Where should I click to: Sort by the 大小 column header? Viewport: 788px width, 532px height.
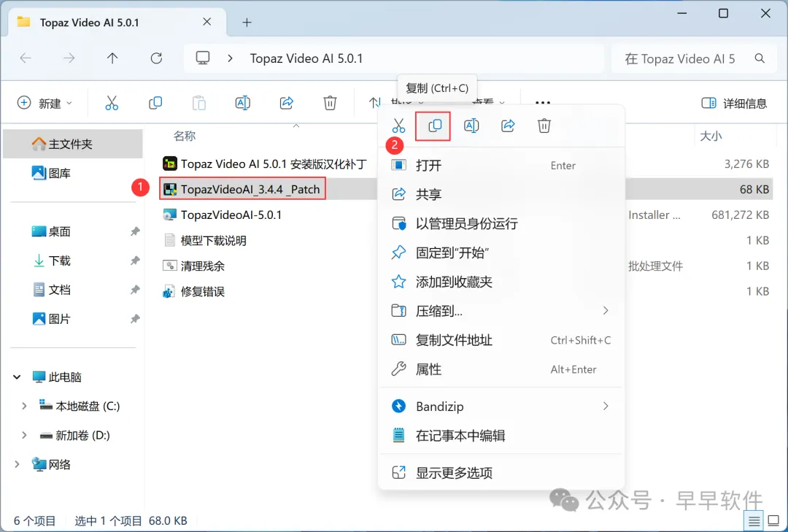[x=711, y=136]
